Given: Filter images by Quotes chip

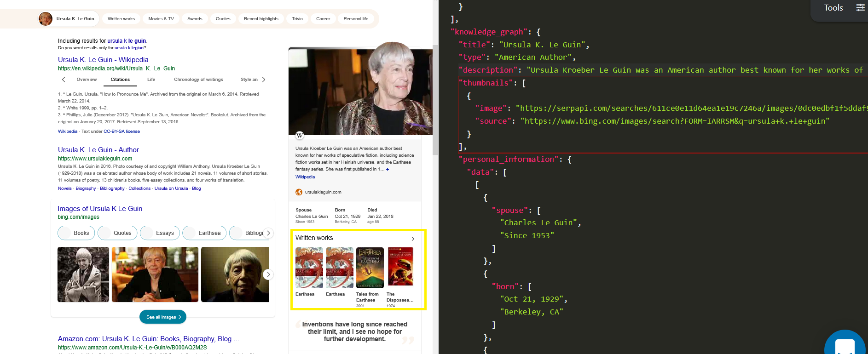Looking at the screenshot, I should pyautogui.click(x=117, y=233).
